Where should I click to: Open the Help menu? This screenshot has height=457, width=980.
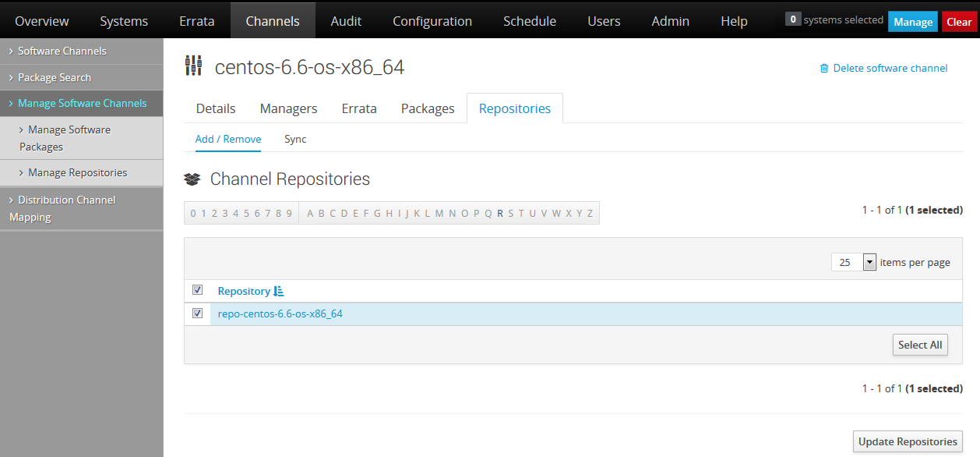click(x=734, y=21)
